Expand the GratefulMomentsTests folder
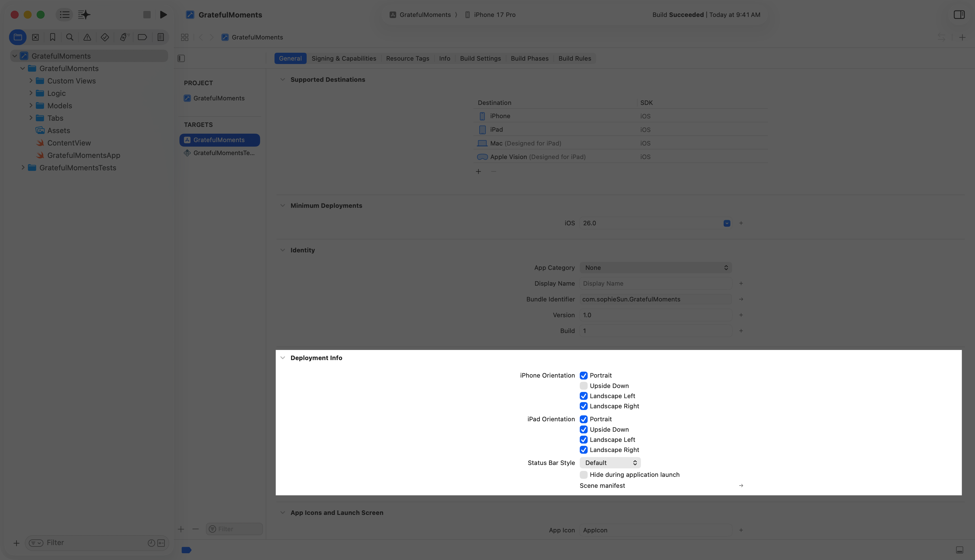The height and width of the screenshot is (560, 975). (23, 168)
